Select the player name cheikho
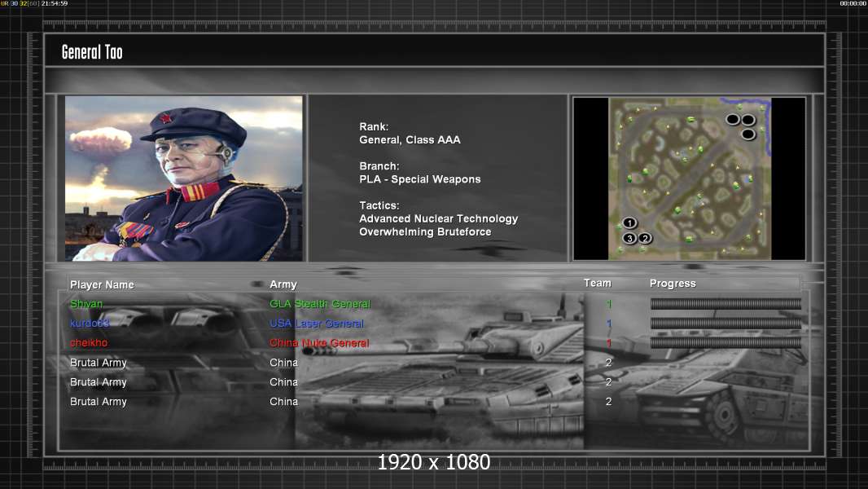 click(x=89, y=343)
